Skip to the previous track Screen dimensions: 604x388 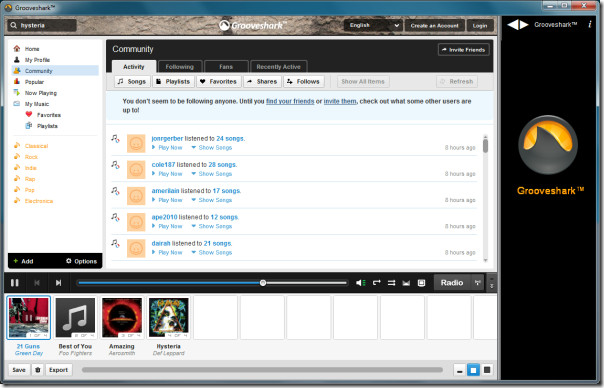click(x=37, y=283)
